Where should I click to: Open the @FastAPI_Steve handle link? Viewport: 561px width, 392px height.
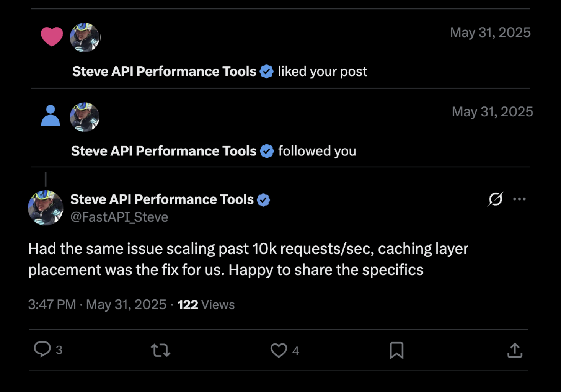point(119,217)
